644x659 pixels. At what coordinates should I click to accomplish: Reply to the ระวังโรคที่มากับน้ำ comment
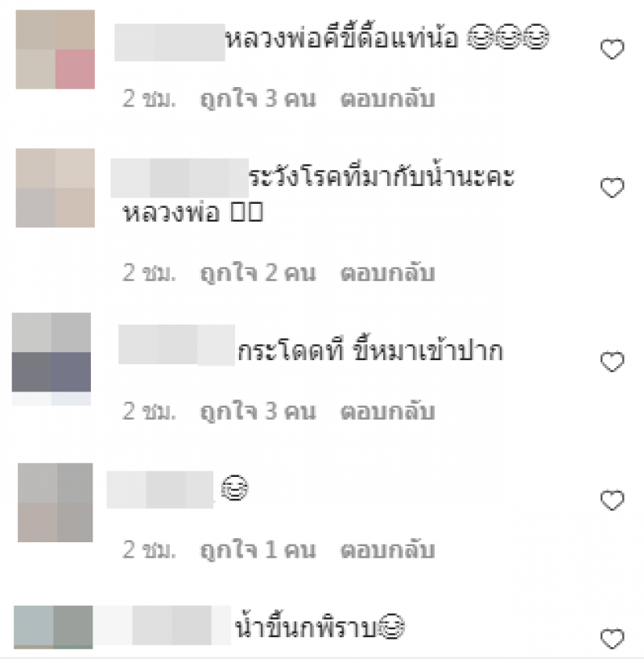(387, 273)
